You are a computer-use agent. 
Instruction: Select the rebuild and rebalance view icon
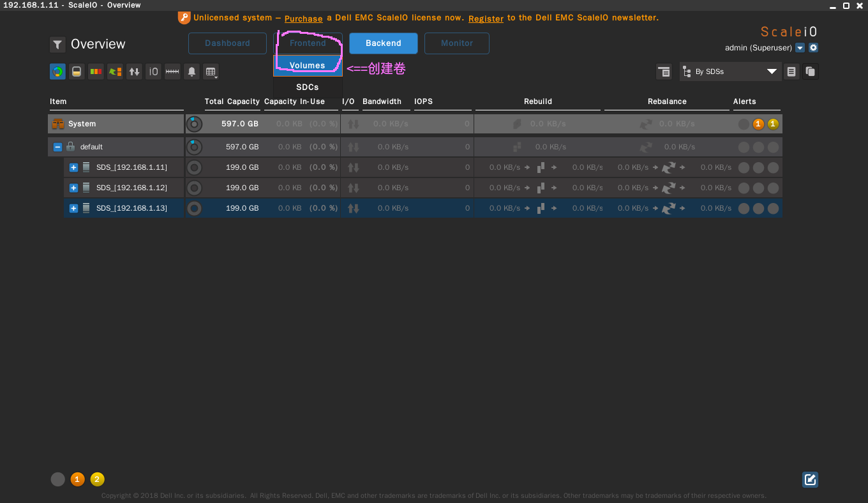pyautogui.click(x=115, y=71)
